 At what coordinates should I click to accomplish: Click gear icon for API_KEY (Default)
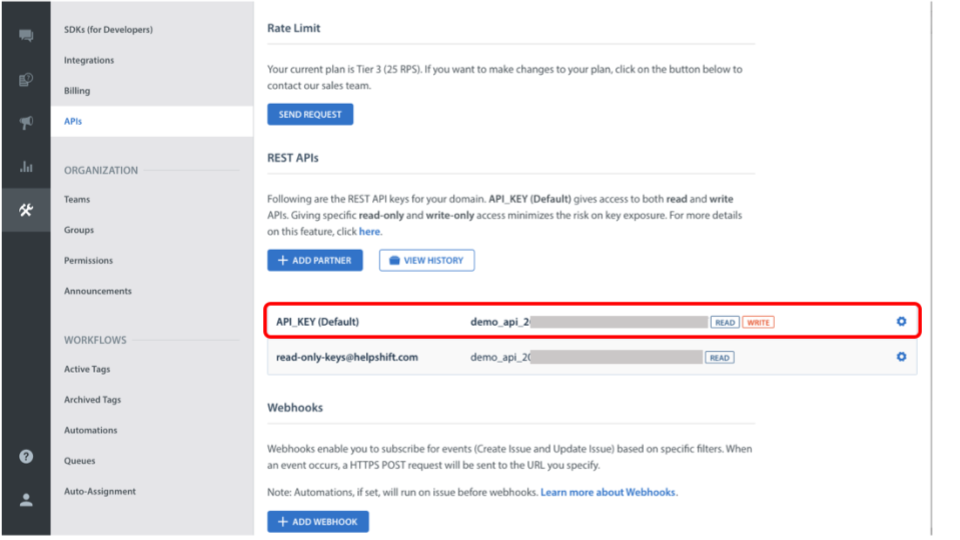(901, 322)
